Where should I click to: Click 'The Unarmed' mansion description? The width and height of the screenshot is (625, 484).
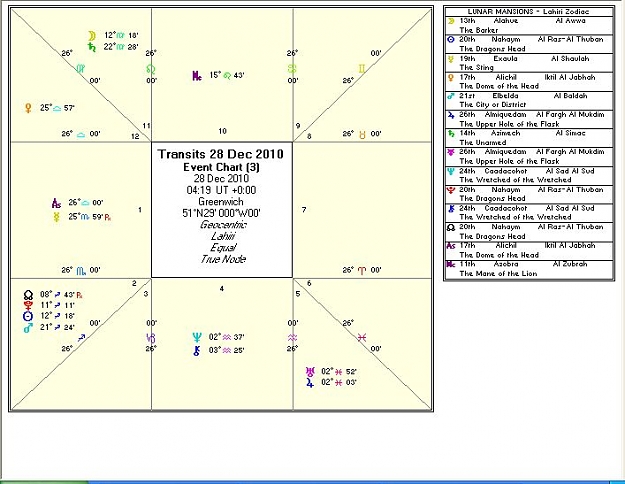click(483, 143)
